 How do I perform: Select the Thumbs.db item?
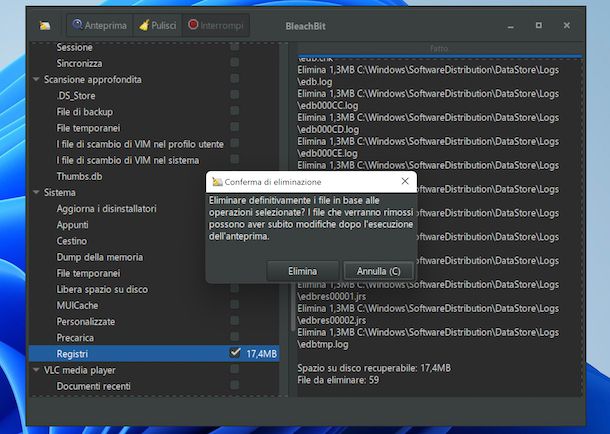(x=79, y=177)
